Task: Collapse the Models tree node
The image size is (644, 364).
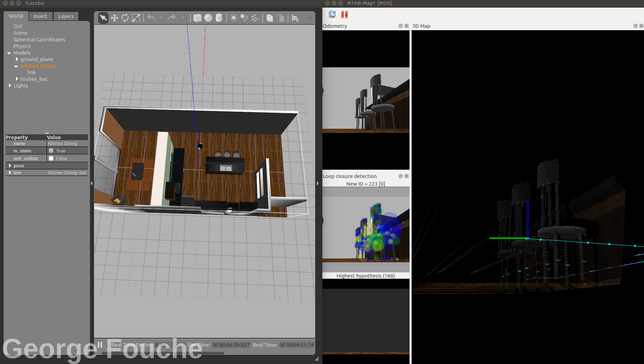Action: coord(9,53)
